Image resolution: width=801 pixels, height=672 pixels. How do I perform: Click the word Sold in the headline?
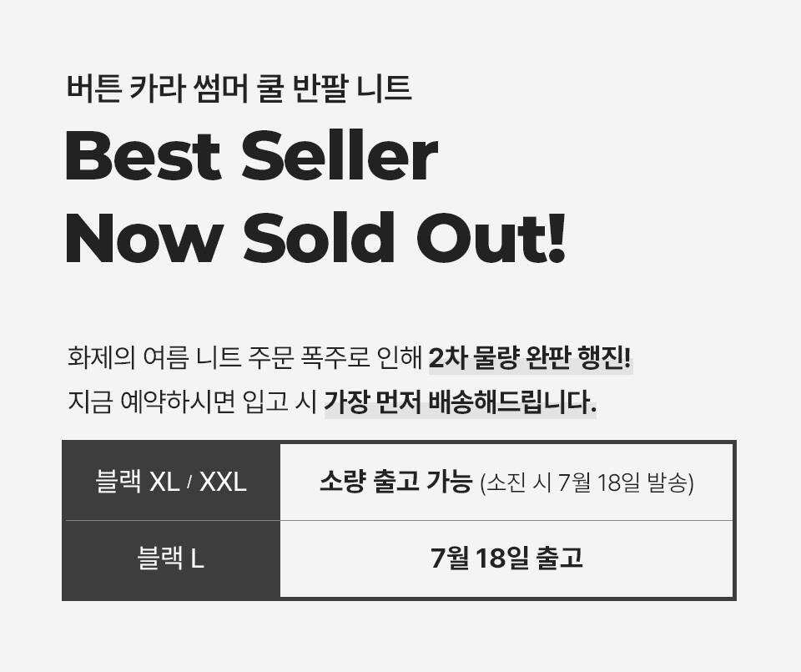click(319, 238)
